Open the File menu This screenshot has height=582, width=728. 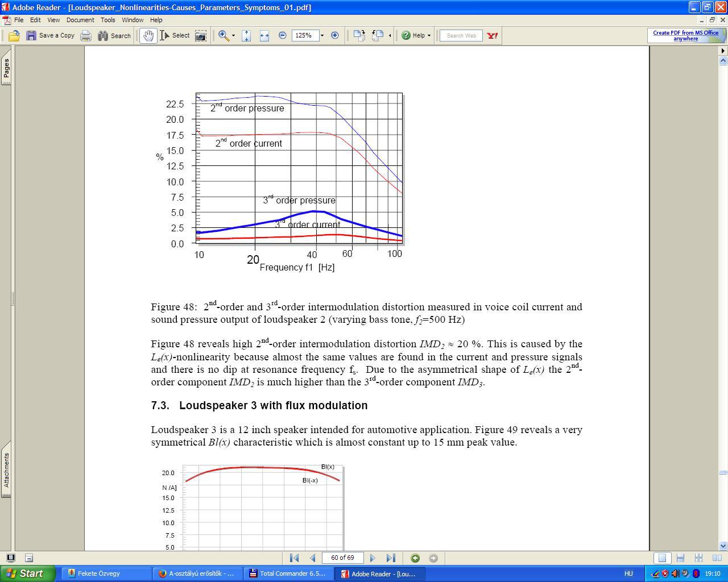19,20
